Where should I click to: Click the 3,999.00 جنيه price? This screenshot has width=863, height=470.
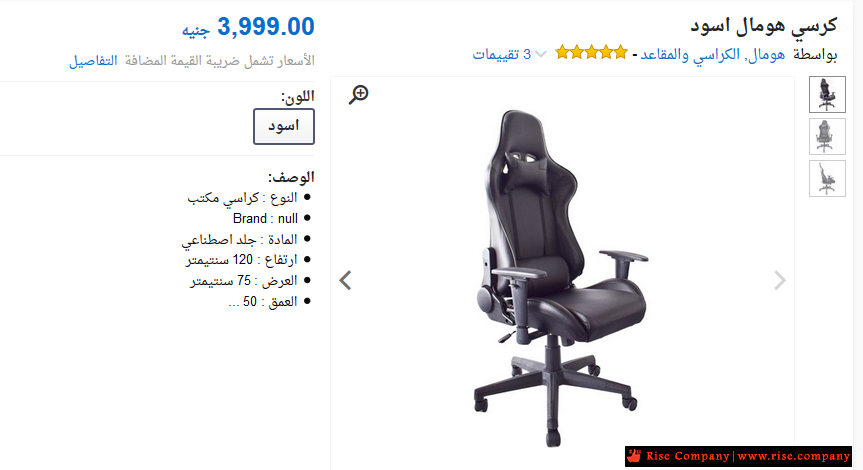click(x=248, y=26)
